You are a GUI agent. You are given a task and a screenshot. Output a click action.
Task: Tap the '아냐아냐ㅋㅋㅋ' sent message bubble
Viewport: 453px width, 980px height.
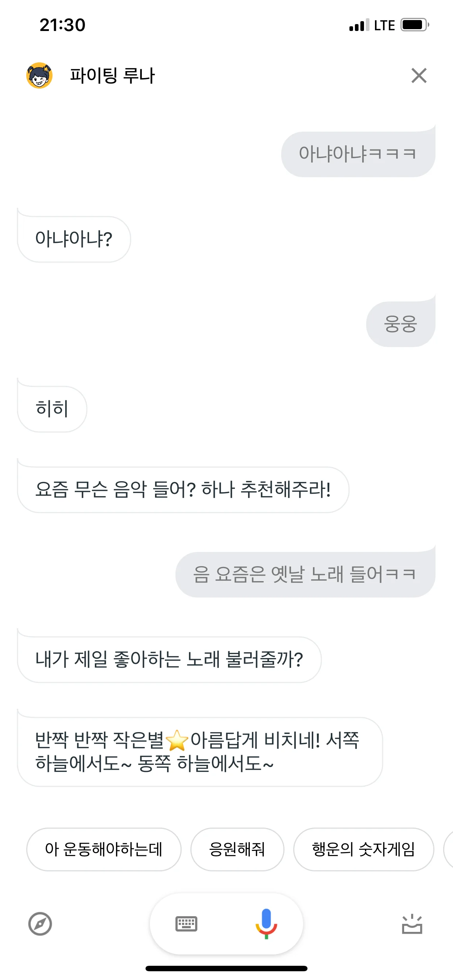tap(358, 154)
